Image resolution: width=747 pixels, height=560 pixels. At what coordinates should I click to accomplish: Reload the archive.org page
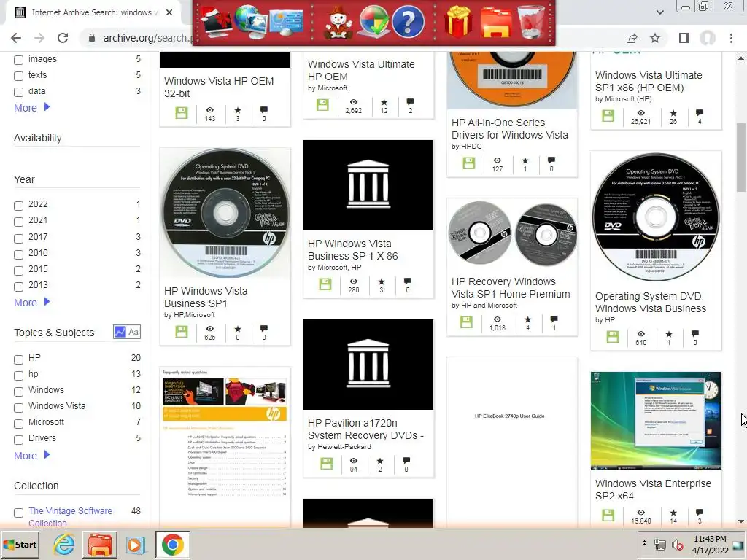(x=63, y=38)
